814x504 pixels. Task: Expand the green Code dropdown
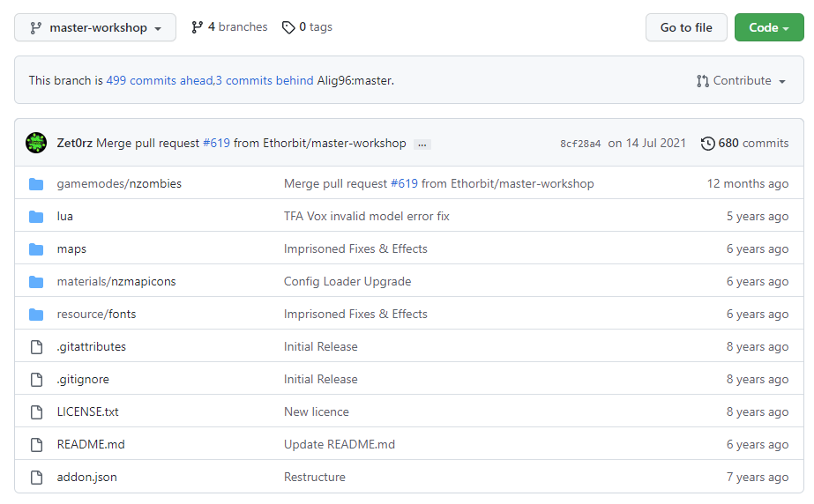[769, 27]
